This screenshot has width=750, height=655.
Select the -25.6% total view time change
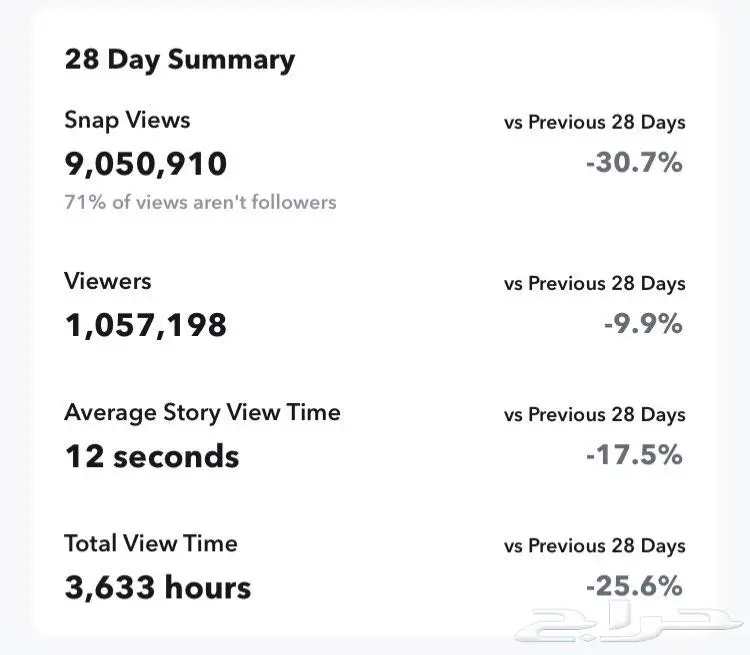tap(634, 586)
